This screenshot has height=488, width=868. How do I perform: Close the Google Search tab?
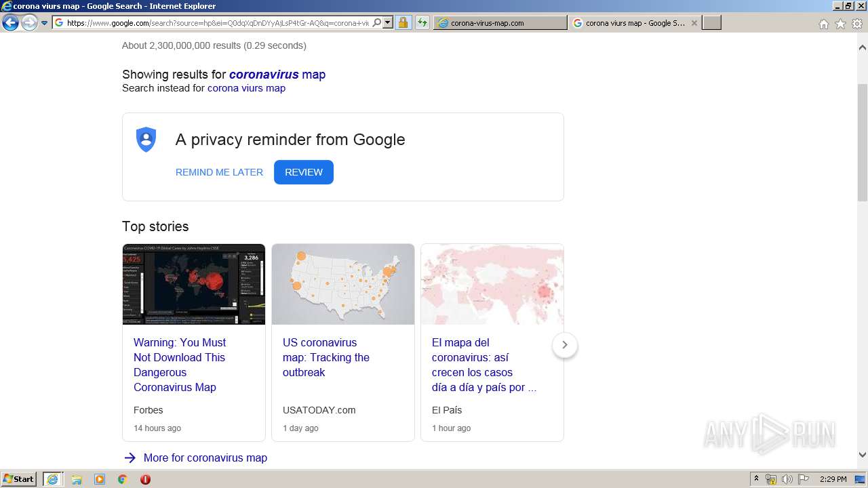694,23
